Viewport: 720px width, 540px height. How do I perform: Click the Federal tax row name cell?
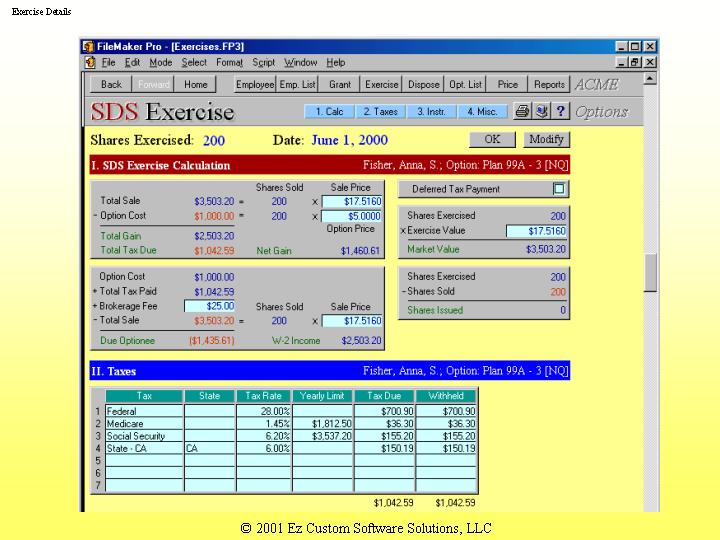(x=144, y=411)
